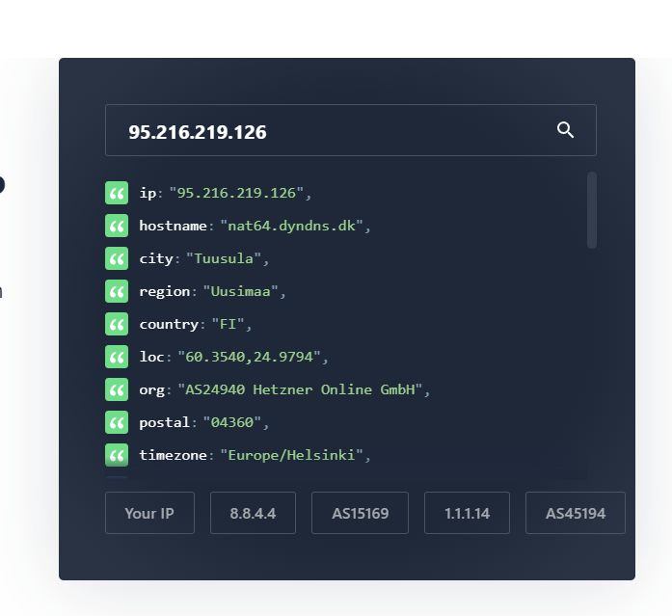Click the magnifier search icon
This screenshot has width=672, height=616.
565,130
